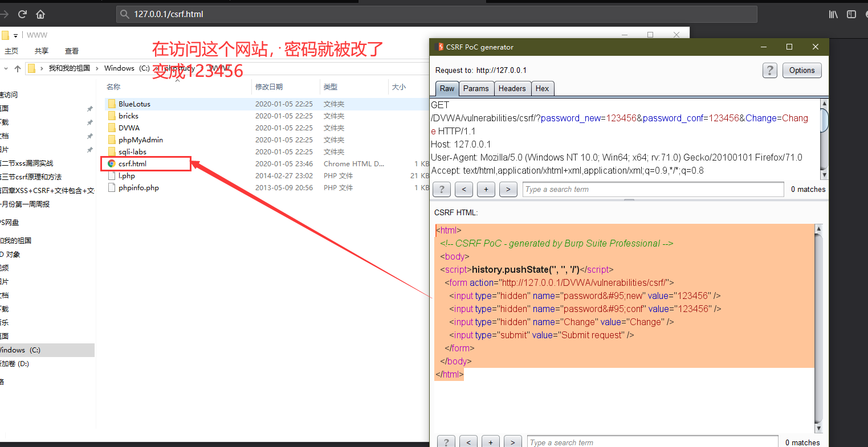Click the CSRF HTML scrollbar track
Image resolution: width=868 pixels, height=447 pixels.
819,329
